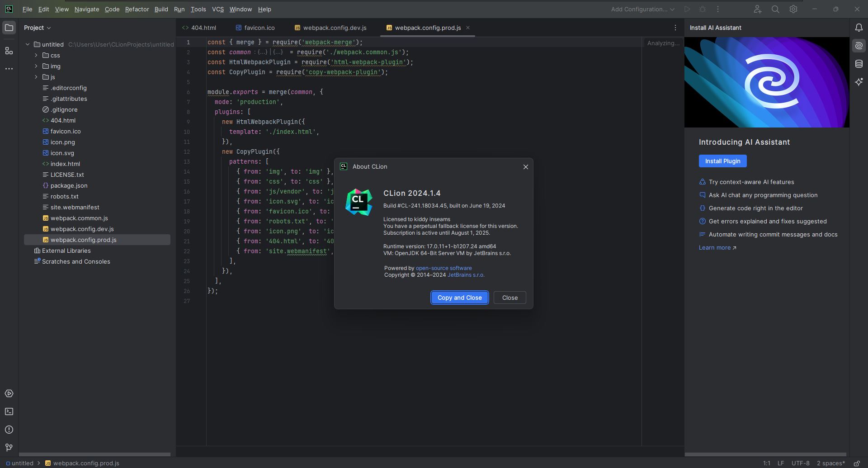Open the Structure tool window icon

tap(9, 51)
